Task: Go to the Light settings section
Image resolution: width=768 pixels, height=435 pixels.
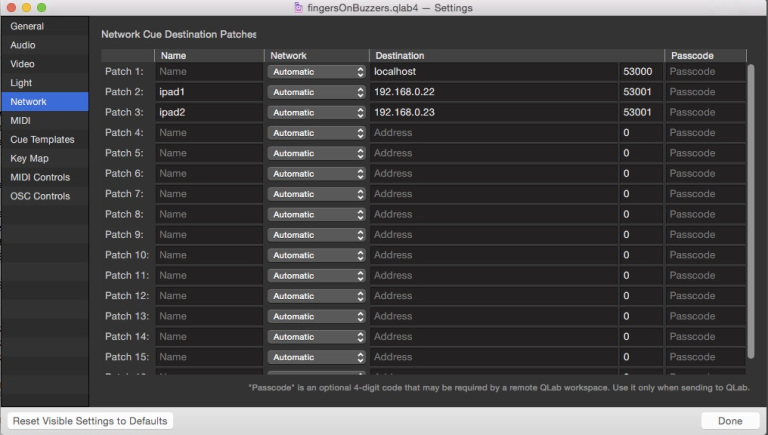Action: (x=21, y=83)
